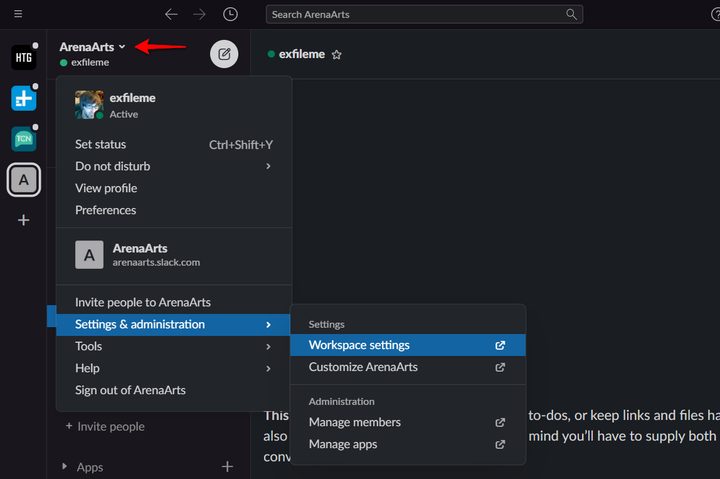Click external link icon beside Workspace settings
Viewport: 720px width, 479px height.
click(x=500, y=345)
